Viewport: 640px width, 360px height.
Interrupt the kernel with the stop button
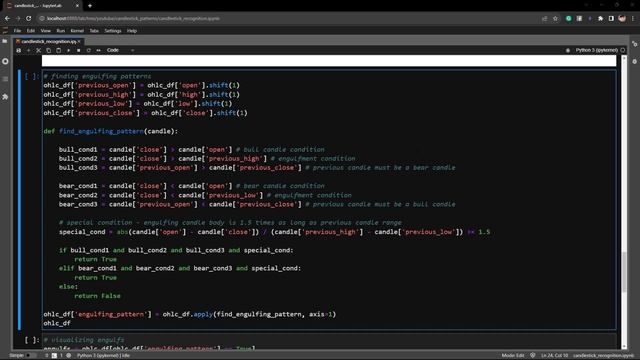coord(78,50)
